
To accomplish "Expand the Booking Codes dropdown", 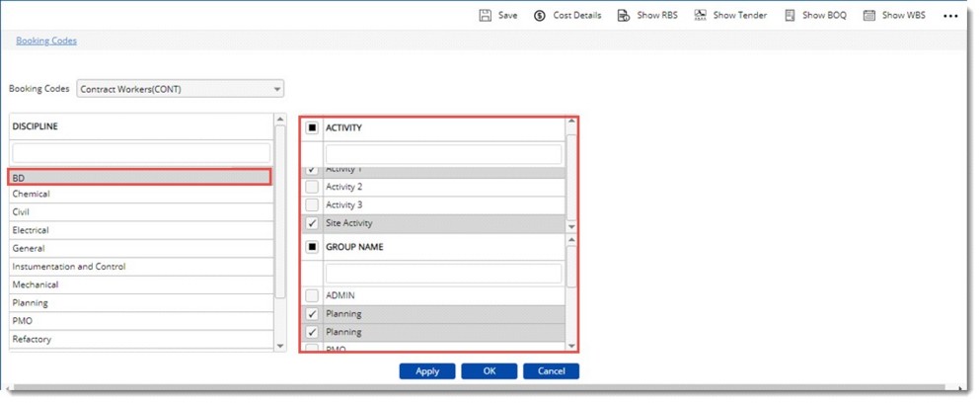I will pyautogui.click(x=275, y=89).
